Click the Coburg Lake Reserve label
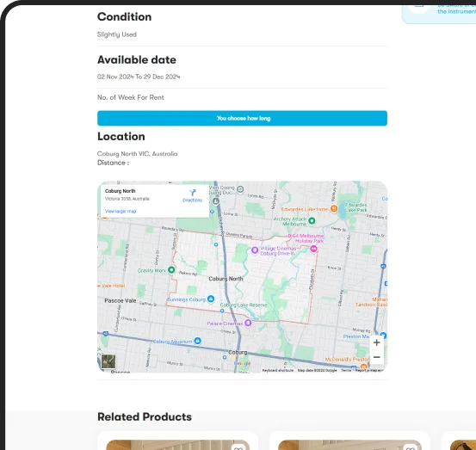 pos(244,305)
